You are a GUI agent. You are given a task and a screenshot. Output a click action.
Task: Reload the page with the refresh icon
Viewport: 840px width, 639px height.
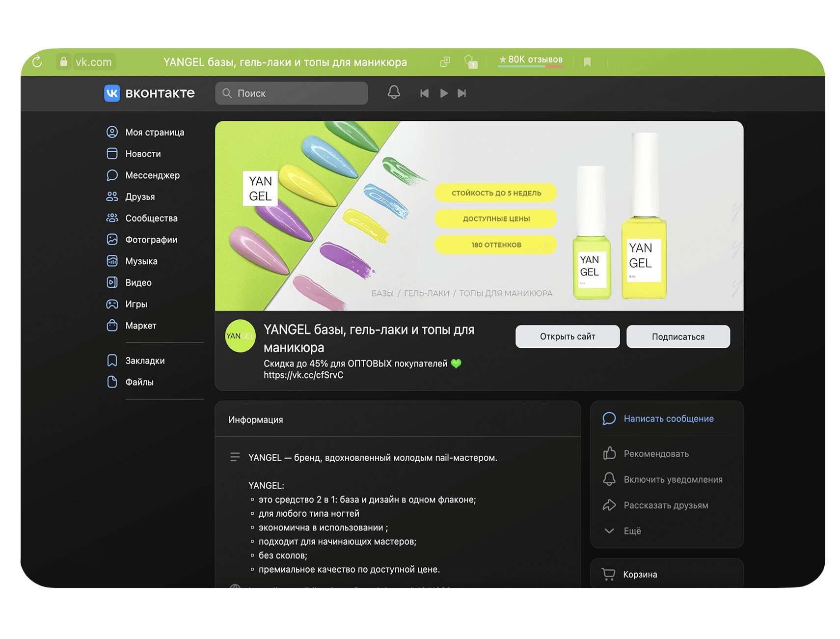coord(37,62)
